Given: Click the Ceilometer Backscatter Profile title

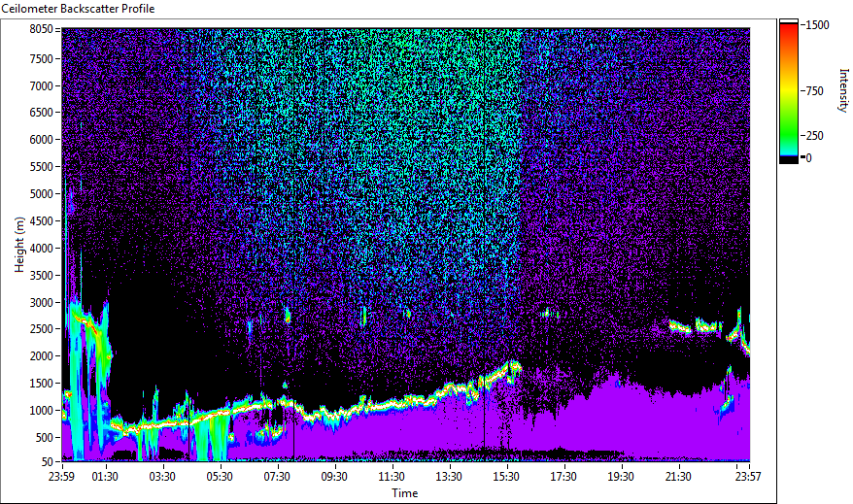Looking at the screenshot, I should click(x=78, y=9).
